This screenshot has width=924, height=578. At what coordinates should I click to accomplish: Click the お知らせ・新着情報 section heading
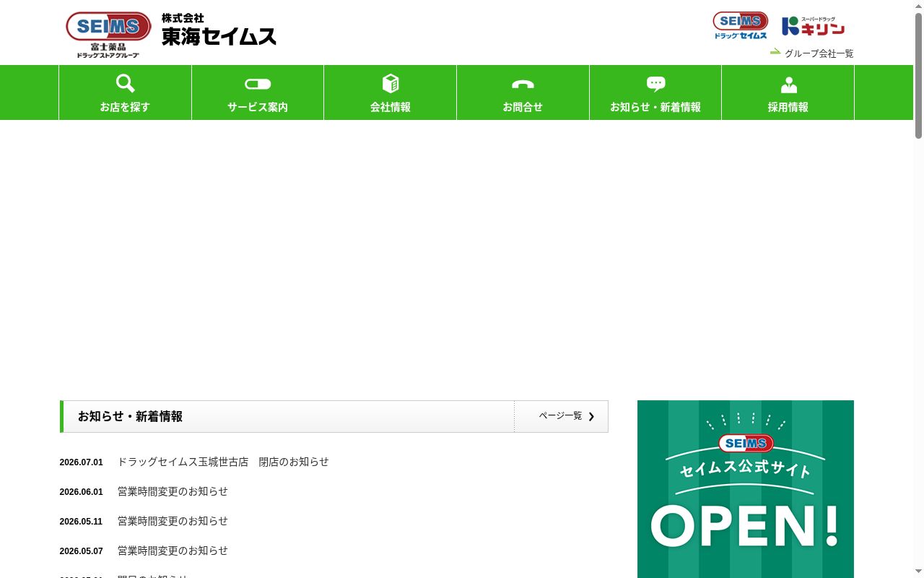[130, 416]
